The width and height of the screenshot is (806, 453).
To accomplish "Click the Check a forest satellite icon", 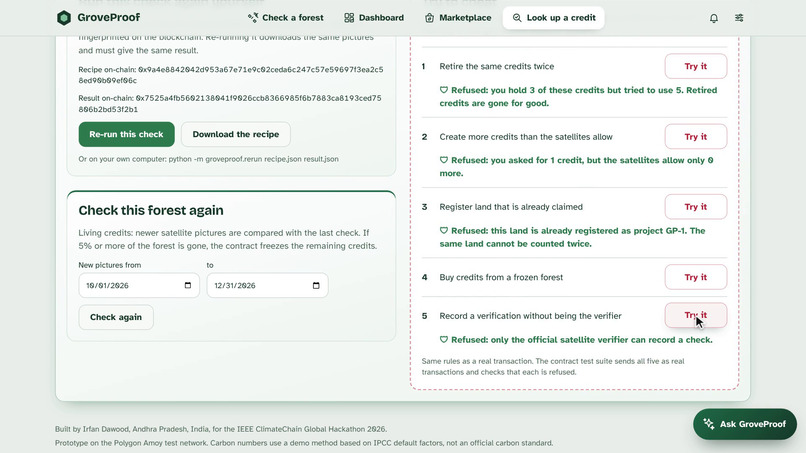I will tap(252, 18).
